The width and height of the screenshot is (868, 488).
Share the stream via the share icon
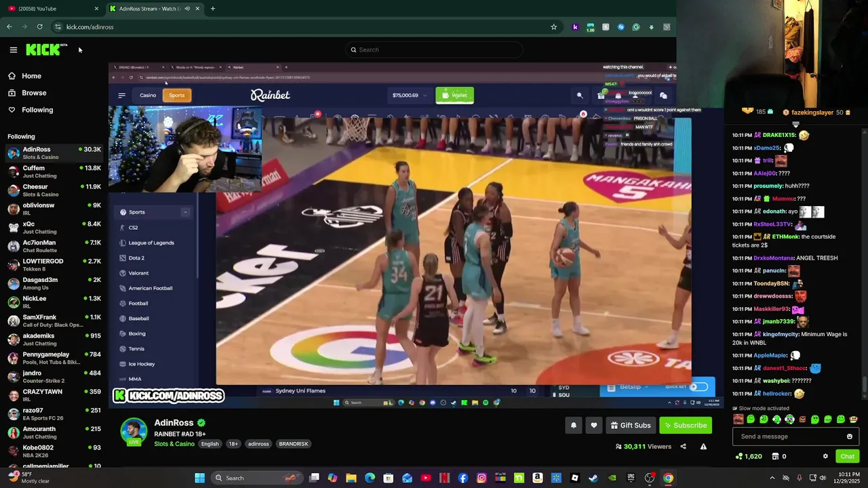pyautogui.click(x=683, y=447)
